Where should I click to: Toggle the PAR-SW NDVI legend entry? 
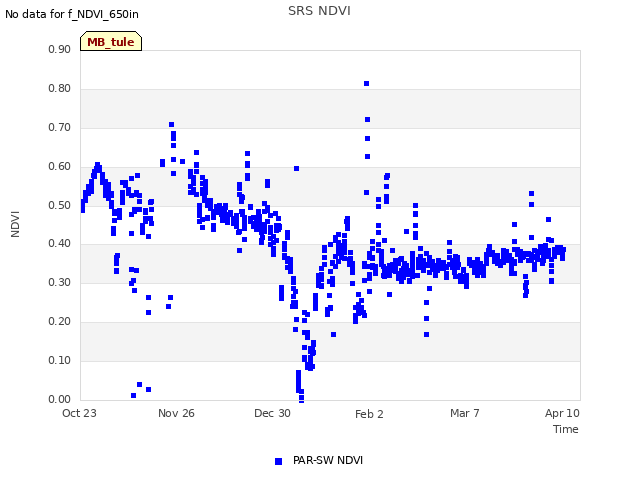pos(319,460)
